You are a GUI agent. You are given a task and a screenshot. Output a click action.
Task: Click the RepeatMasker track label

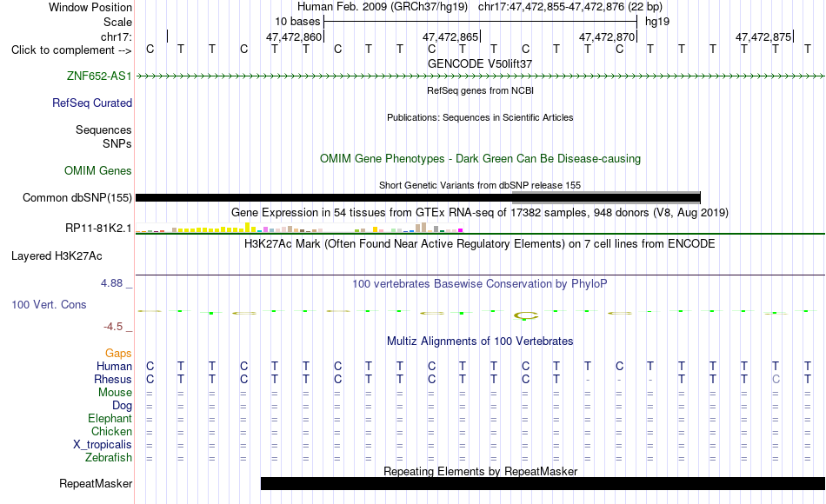point(96,483)
